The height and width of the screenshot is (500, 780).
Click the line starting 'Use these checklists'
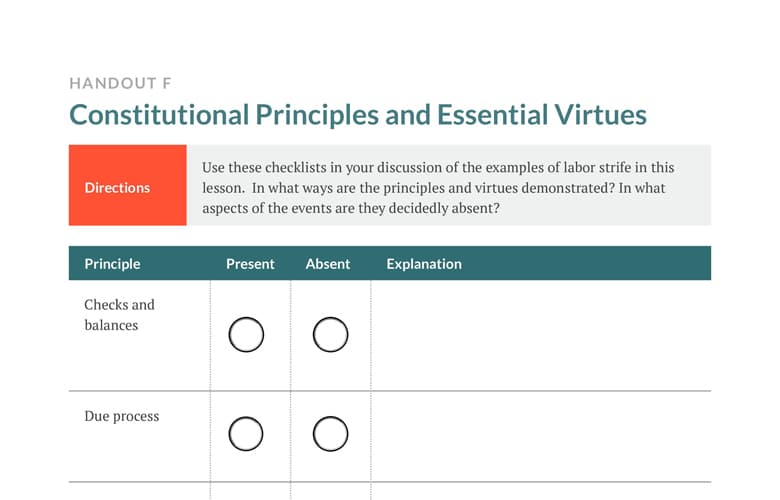(x=438, y=168)
